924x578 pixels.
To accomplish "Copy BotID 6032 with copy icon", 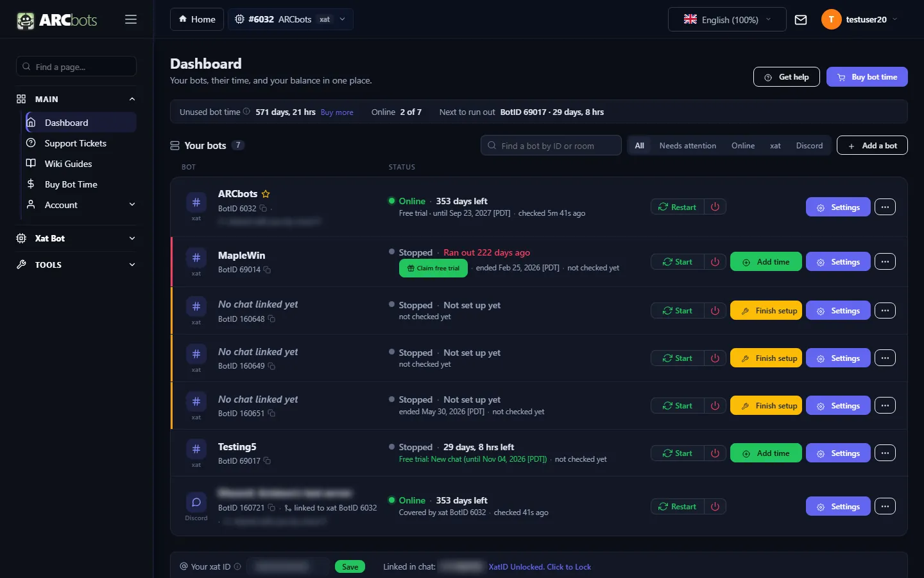I will click(263, 209).
